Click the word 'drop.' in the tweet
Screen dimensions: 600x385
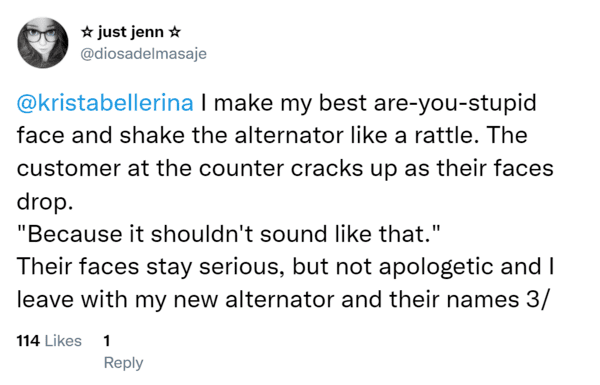tap(44, 202)
